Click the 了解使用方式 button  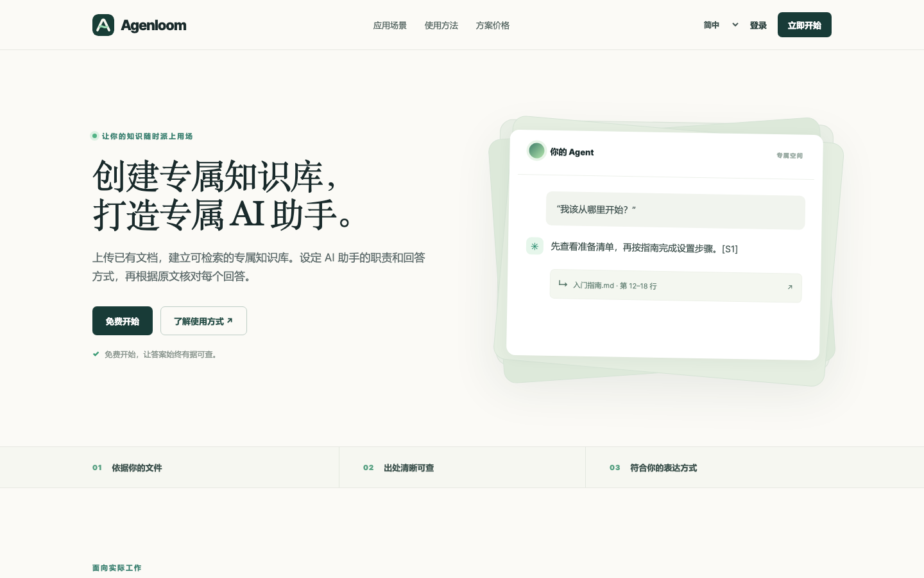(x=203, y=320)
